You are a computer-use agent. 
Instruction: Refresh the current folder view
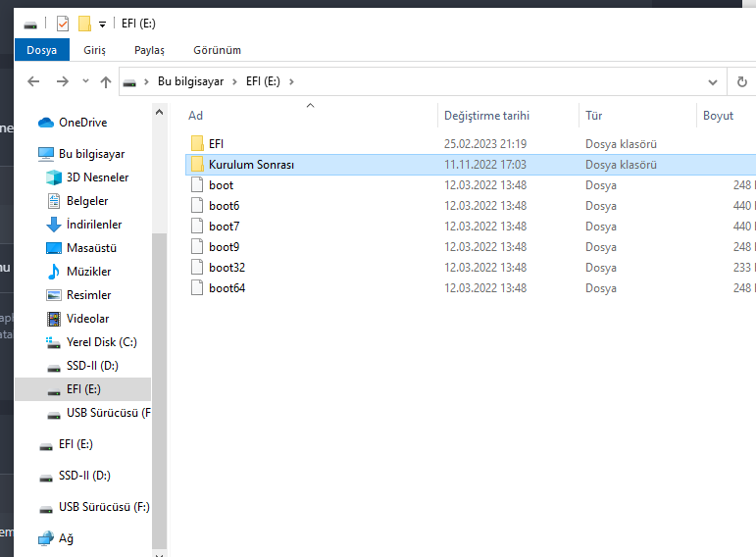pos(742,81)
